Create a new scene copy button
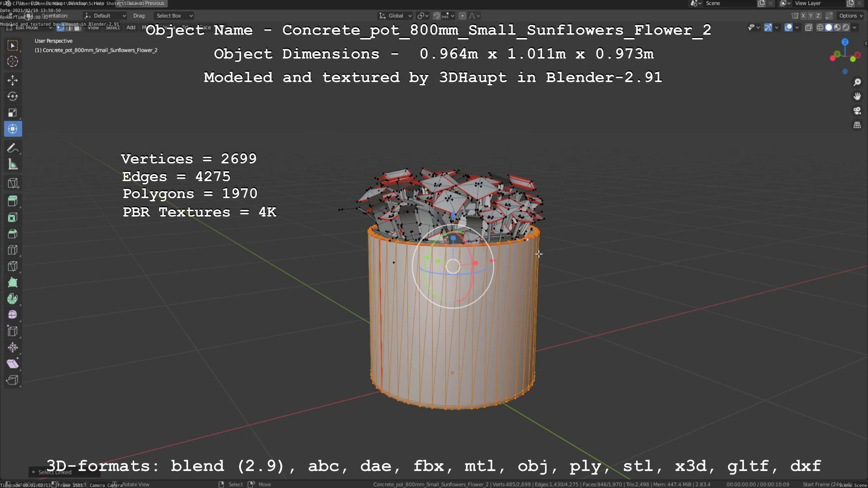This screenshot has width=868, height=488. [761, 4]
